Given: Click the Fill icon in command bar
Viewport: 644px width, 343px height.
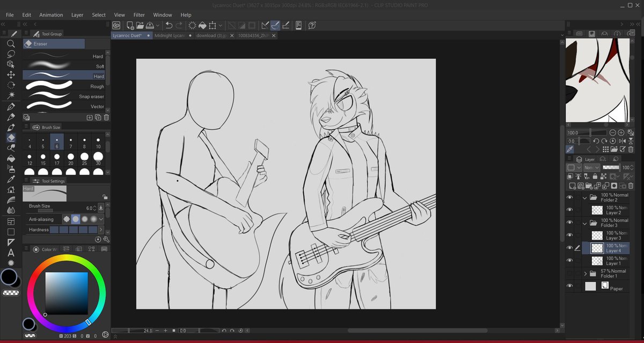Looking at the screenshot, I should (202, 25).
